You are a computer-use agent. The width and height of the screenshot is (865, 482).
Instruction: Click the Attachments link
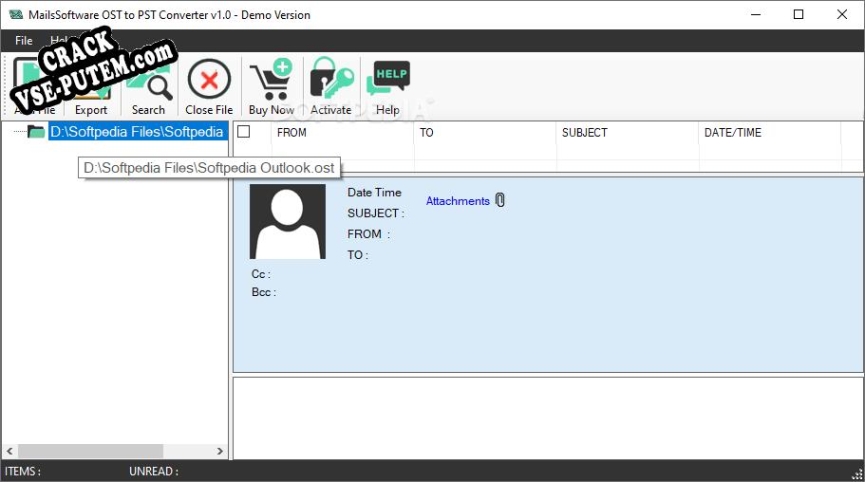(x=457, y=201)
